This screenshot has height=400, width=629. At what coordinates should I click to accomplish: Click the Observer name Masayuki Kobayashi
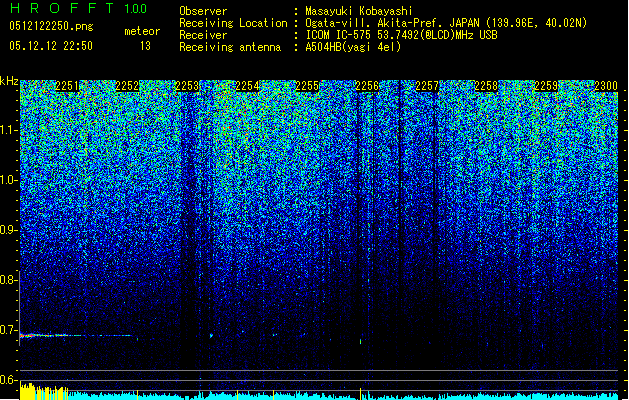click(359, 11)
